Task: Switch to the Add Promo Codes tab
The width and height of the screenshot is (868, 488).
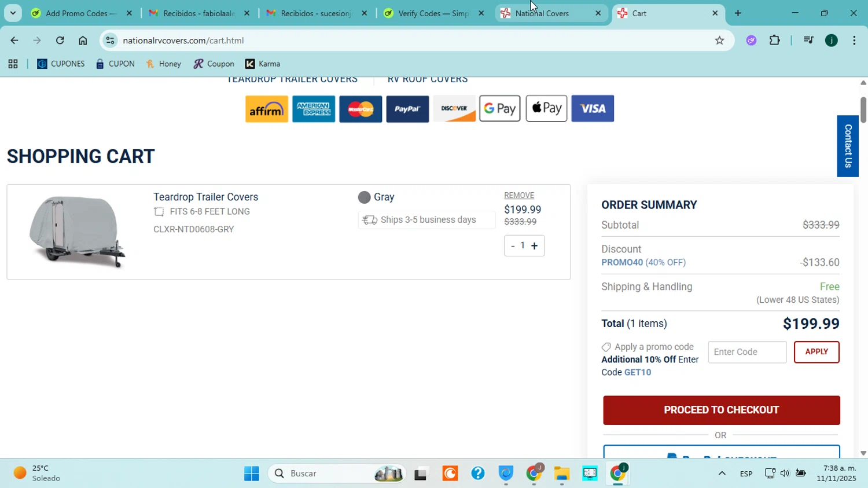Action: click(x=82, y=13)
